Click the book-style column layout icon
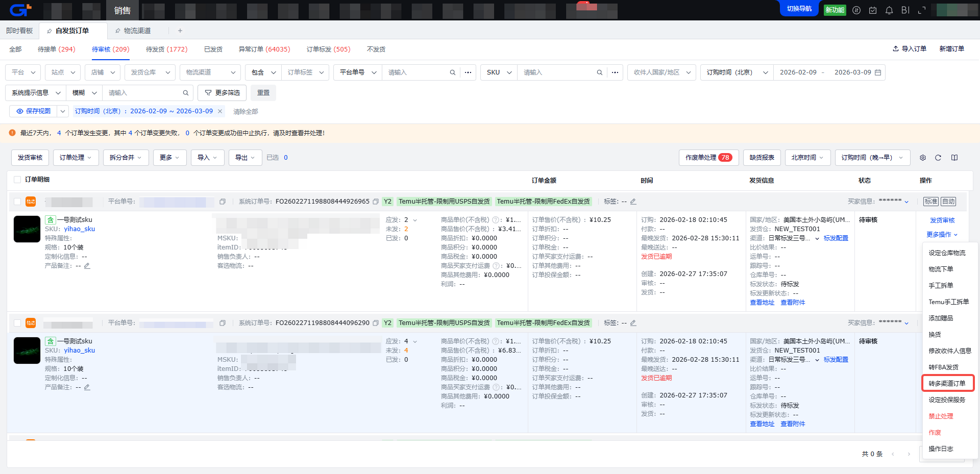980x474 pixels. tap(954, 158)
